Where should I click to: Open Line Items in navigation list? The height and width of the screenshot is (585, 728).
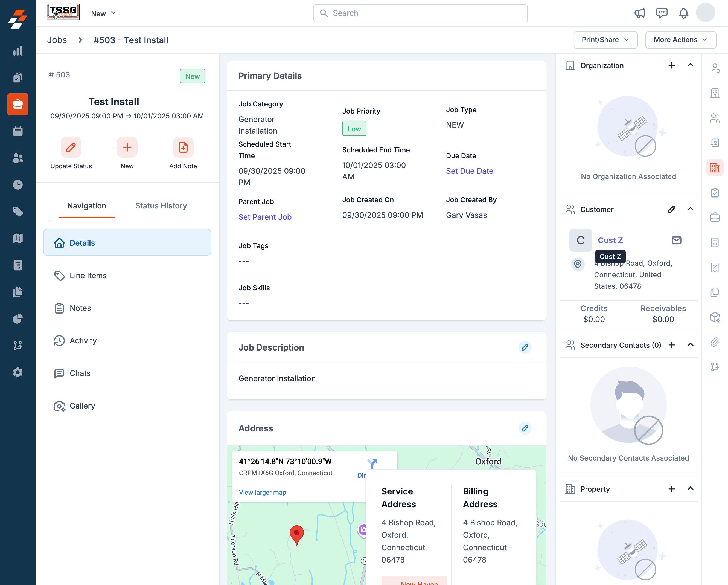(x=88, y=276)
